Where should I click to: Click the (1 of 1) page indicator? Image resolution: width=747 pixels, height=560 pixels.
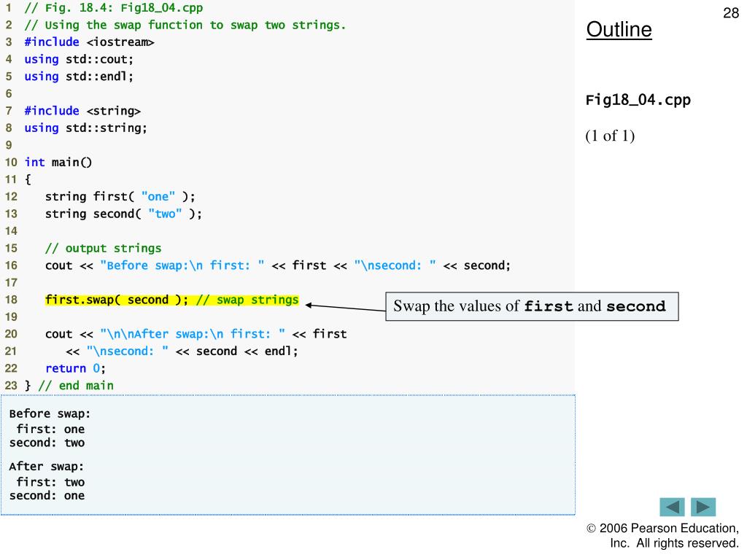[x=610, y=136]
